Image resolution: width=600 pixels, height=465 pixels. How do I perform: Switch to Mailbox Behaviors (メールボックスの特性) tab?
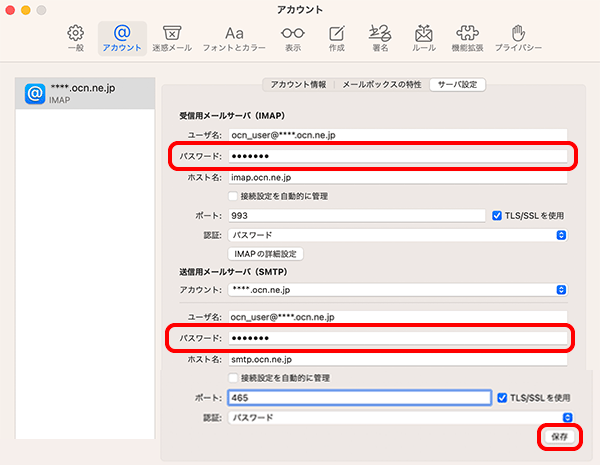point(382,84)
